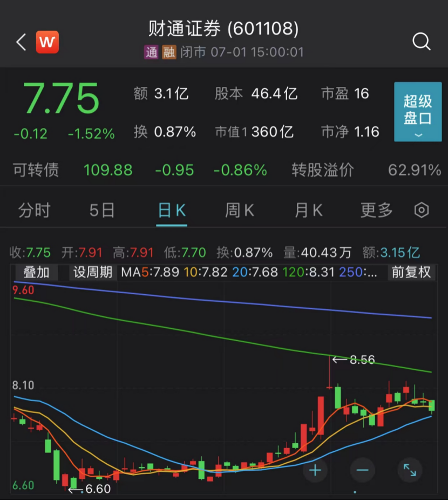Zoom in chart with plus icon
This screenshot has height=501, width=448.
click(x=315, y=470)
